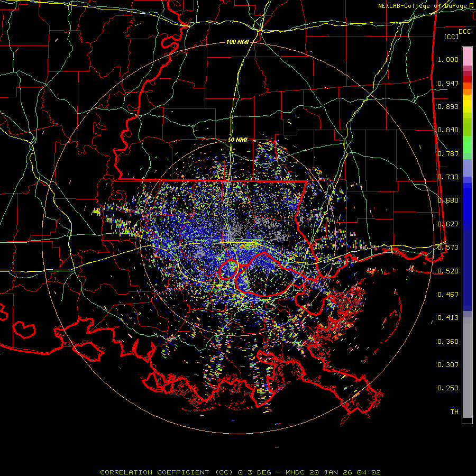Click the 100 NMI range ring label
The height and width of the screenshot is (476, 476).
pos(237,42)
